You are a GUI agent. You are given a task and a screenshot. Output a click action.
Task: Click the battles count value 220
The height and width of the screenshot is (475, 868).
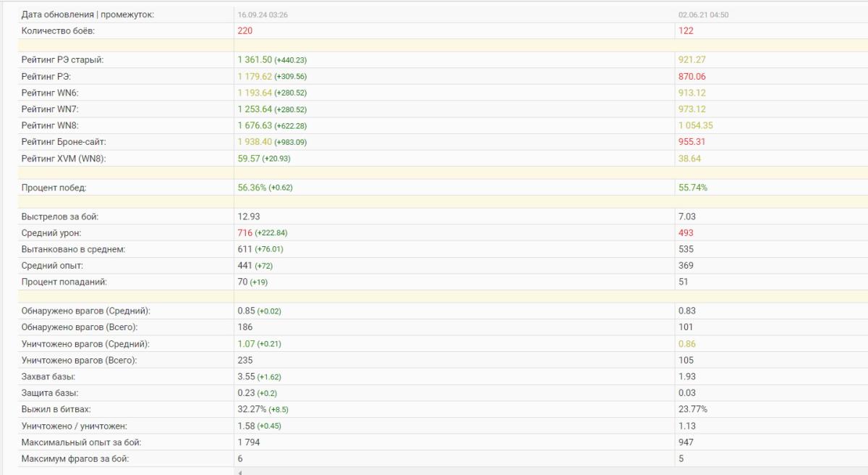point(244,31)
